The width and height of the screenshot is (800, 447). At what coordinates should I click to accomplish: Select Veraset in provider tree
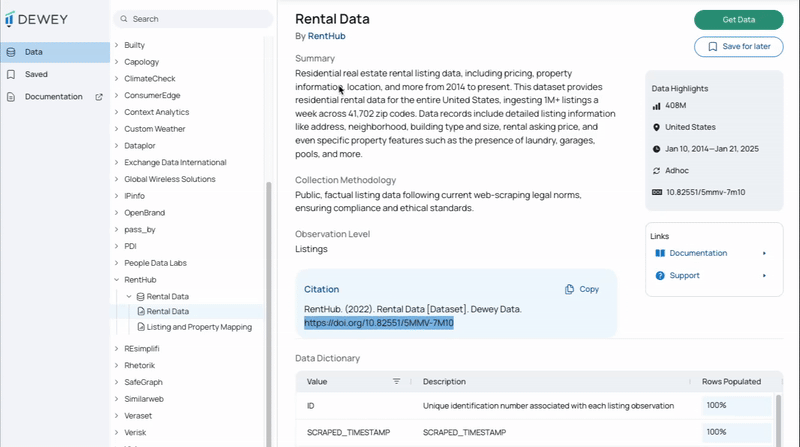138,416
